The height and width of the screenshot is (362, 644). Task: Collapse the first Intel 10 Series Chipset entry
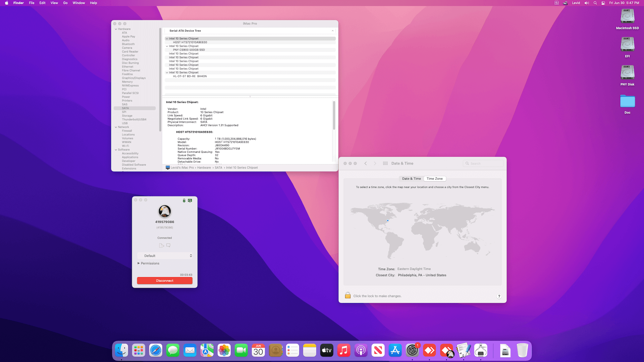(x=167, y=39)
